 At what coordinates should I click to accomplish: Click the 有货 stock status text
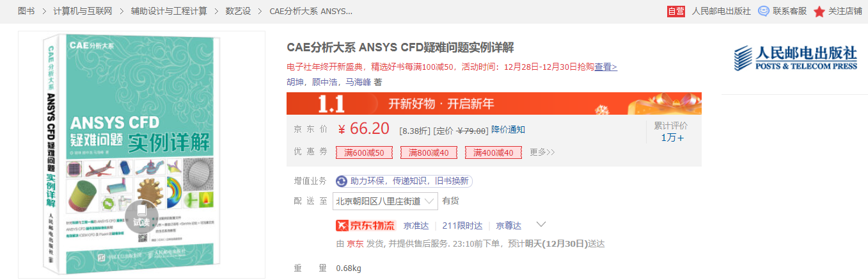point(450,201)
